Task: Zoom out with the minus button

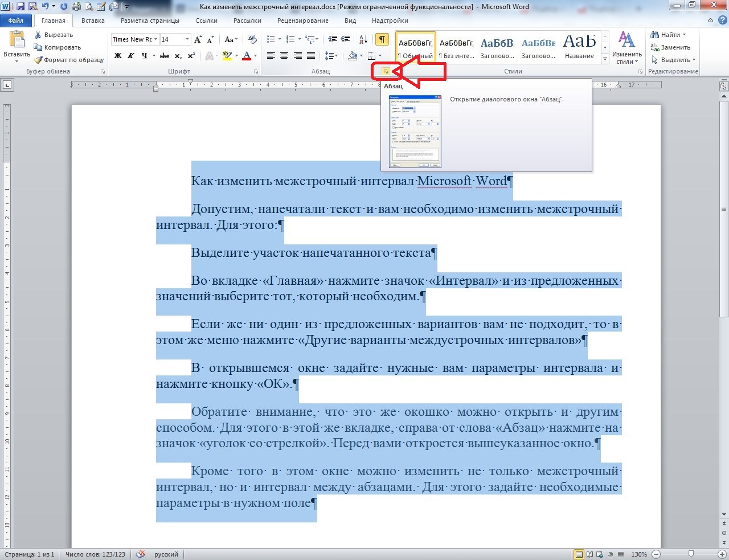Action: coord(656,554)
